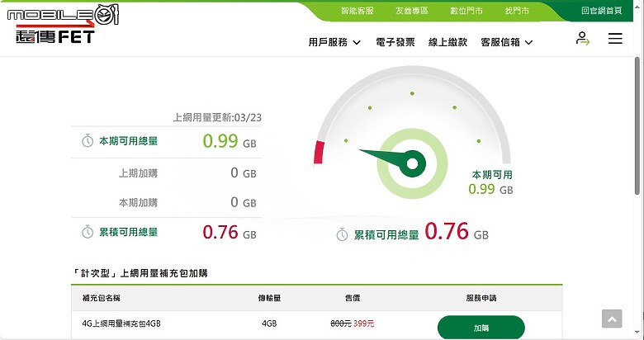Image resolution: width=644 pixels, height=340 pixels.
Task: Click the scroll-to-top arrow button
Action: pyautogui.click(x=612, y=319)
